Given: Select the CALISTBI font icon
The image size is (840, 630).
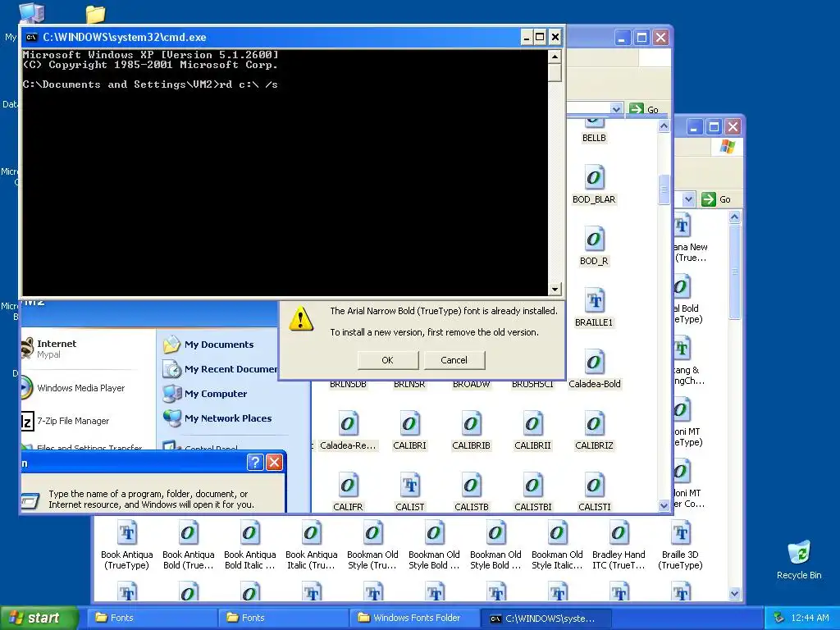Looking at the screenshot, I should coord(532,486).
